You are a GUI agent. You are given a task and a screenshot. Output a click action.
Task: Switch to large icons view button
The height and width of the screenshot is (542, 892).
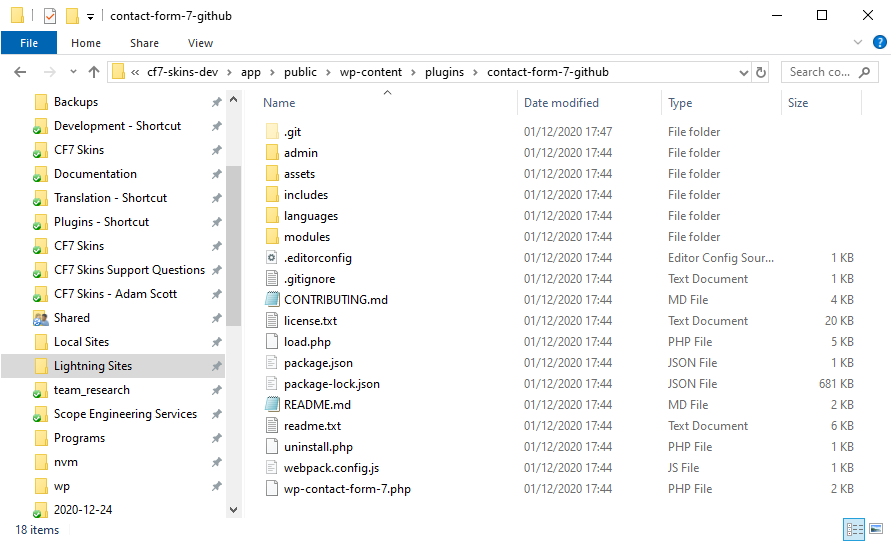click(875, 529)
